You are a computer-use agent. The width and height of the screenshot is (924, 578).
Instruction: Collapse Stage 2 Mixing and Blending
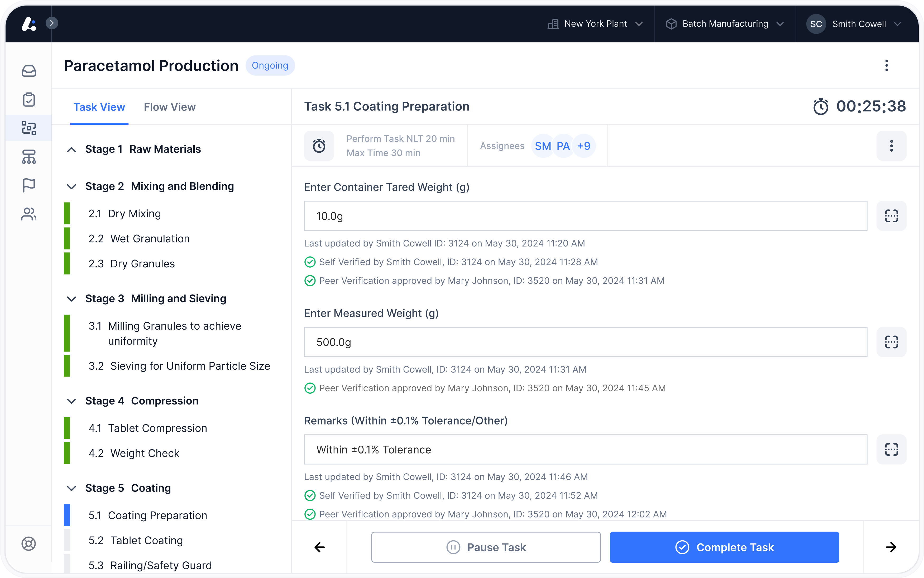pos(71,186)
